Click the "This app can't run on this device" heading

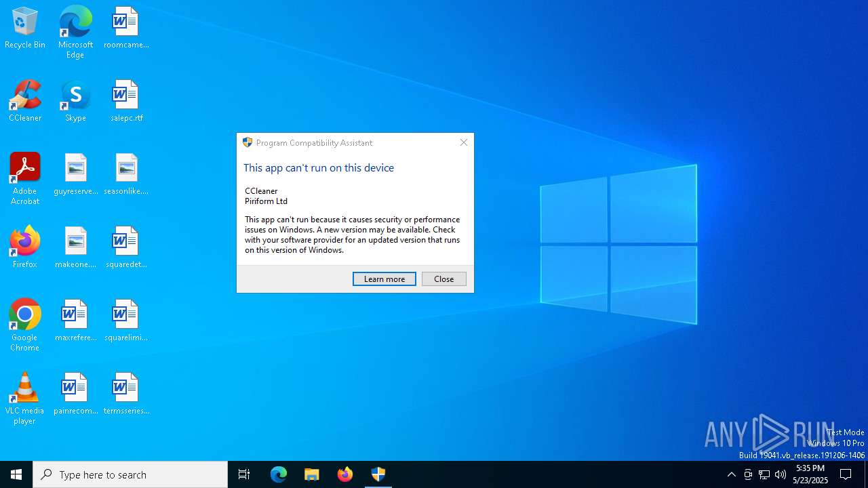pos(319,167)
